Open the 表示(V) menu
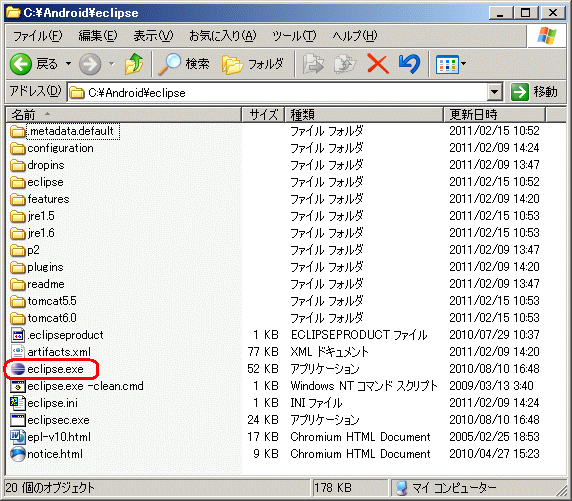 153,36
